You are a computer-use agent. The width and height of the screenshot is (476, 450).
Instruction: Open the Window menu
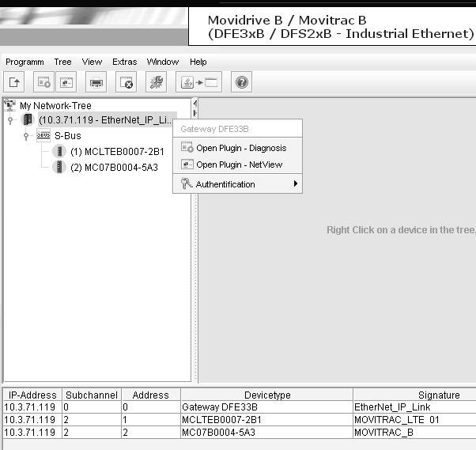coord(163,62)
